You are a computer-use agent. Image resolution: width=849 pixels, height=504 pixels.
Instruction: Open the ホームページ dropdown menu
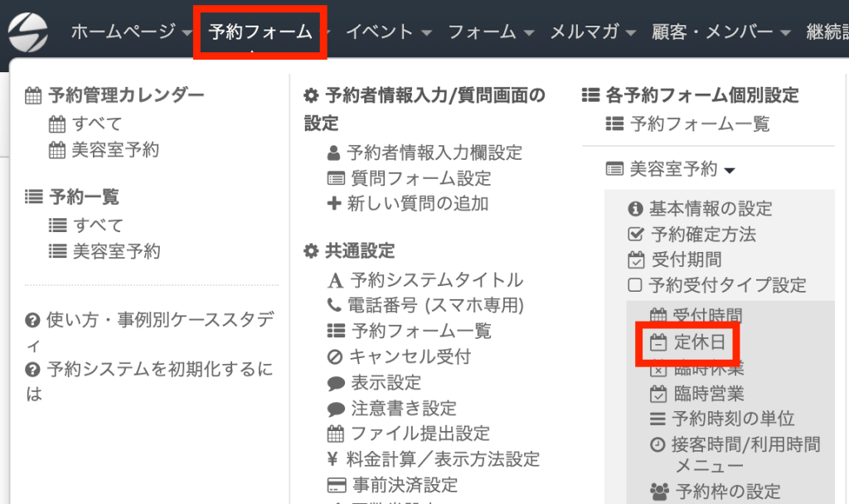coord(131,32)
